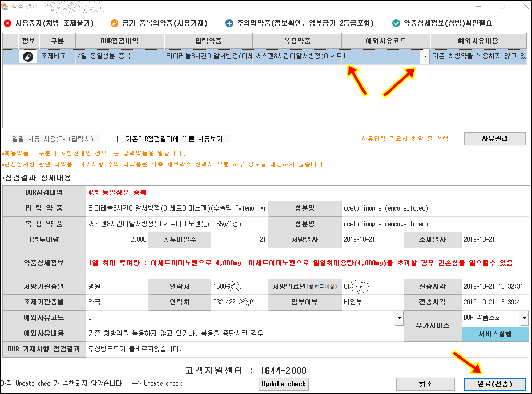
Task: Click the pill info icon in 조제비교 row
Action: point(28,56)
